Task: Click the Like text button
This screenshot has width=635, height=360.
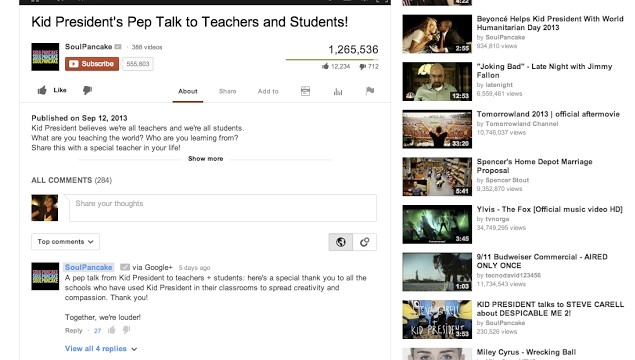Action: pyautogui.click(x=60, y=90)
